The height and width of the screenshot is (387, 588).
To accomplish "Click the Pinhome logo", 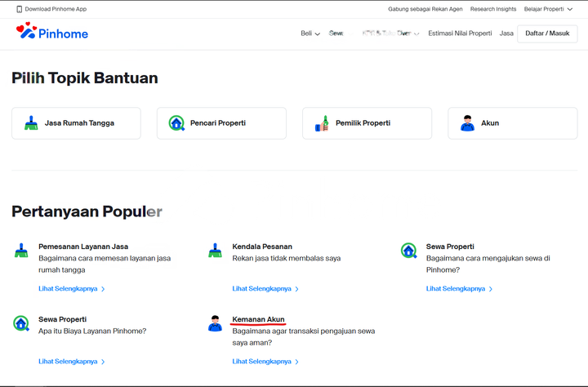I will tap(51, 33).
